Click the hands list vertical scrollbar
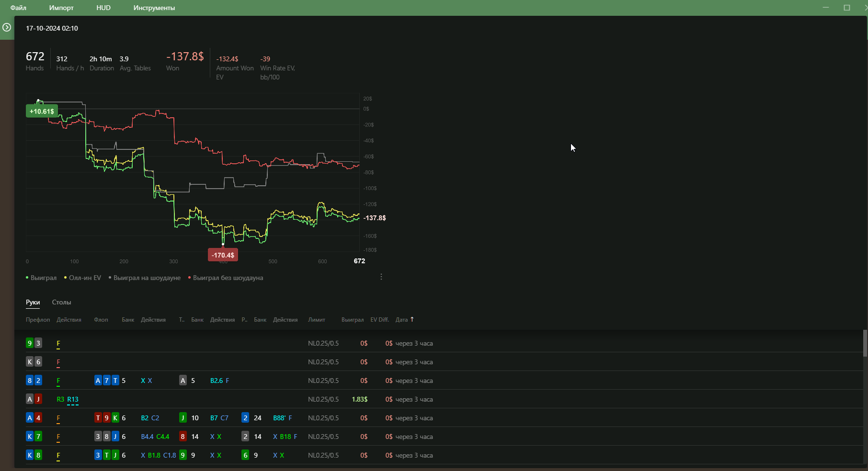 pos(865,343)
